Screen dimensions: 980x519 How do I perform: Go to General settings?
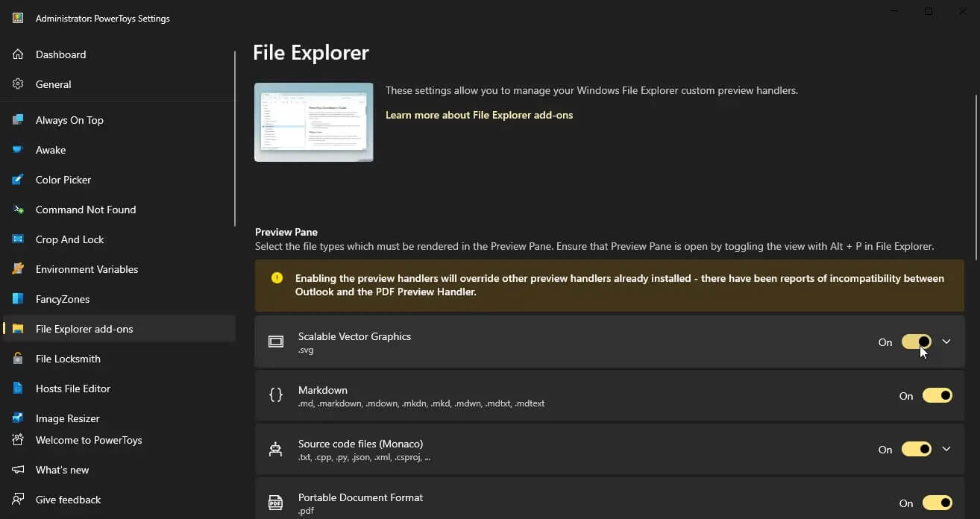(x=119, y=84)
